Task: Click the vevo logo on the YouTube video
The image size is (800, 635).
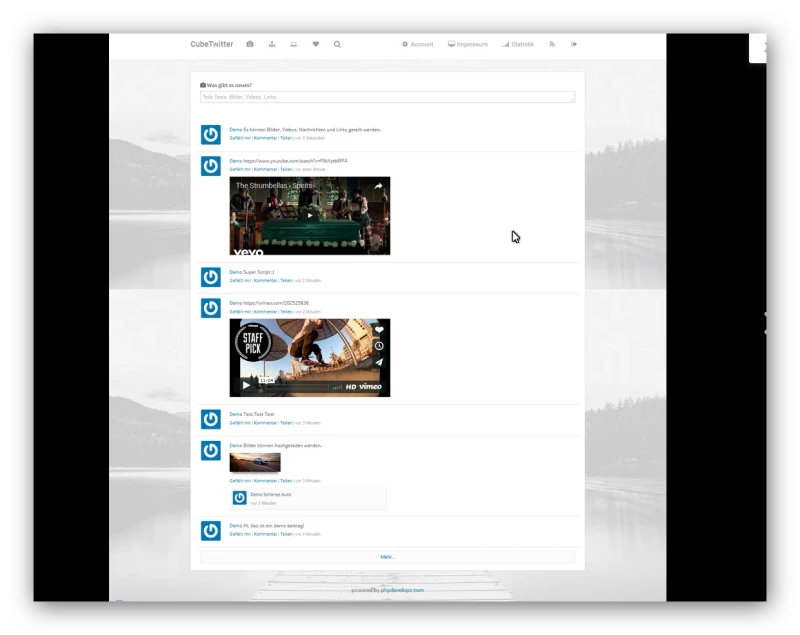Action: 248,251
